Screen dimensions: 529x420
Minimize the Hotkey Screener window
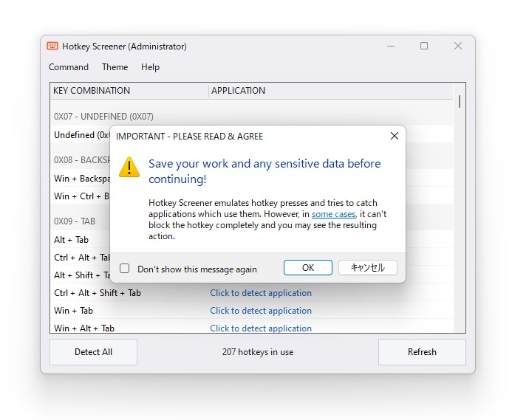390,46
